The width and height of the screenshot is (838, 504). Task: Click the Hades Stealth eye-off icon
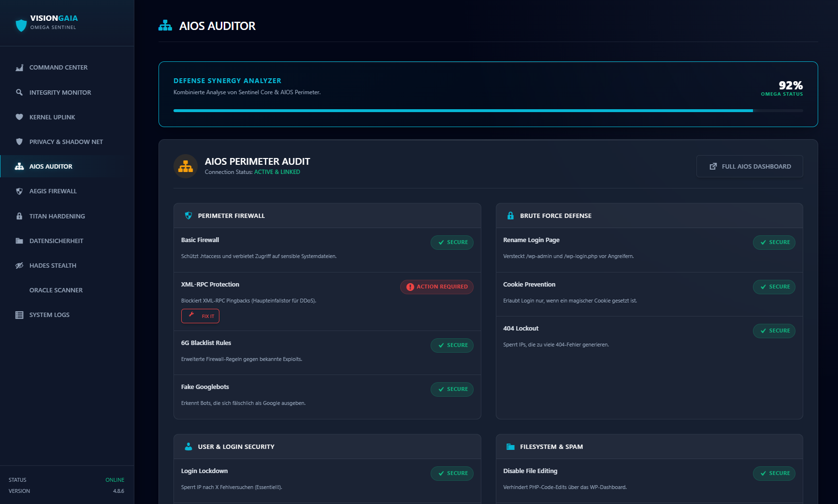point(19,265)
